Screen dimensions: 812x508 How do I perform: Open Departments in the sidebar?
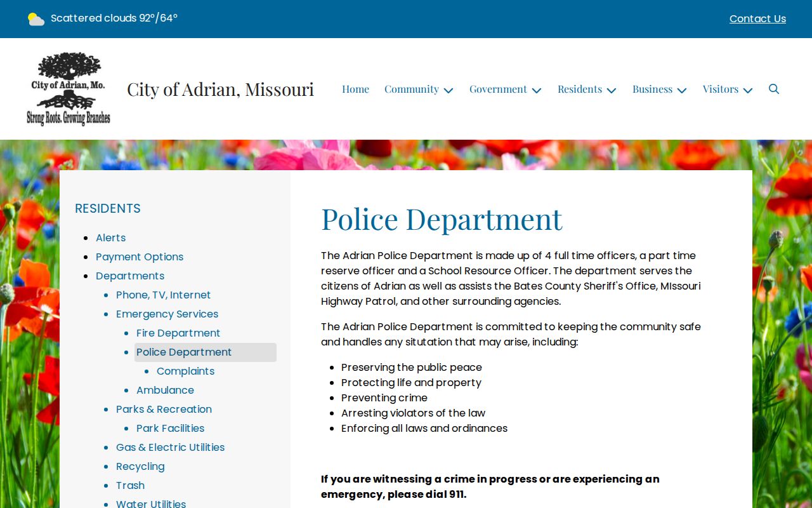130,276
